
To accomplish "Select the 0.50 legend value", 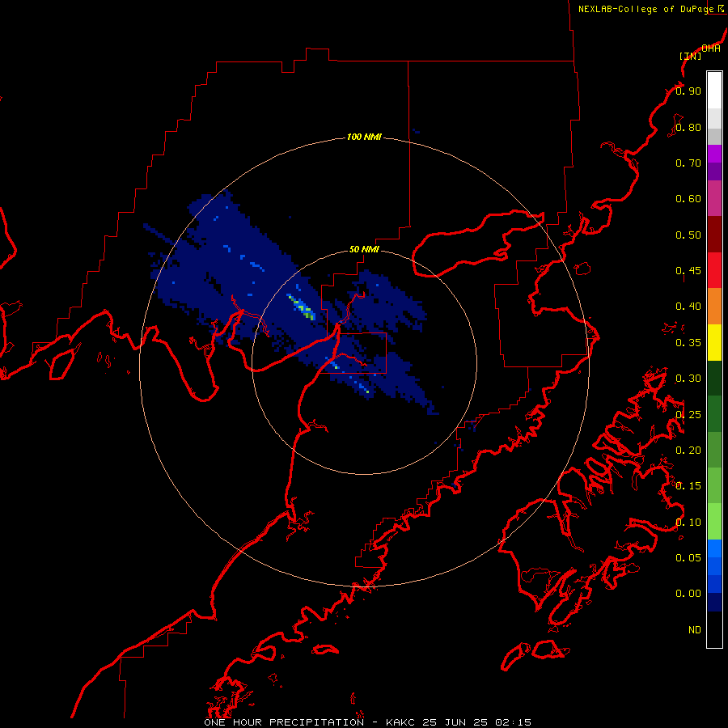I will [x=688, y=235].
